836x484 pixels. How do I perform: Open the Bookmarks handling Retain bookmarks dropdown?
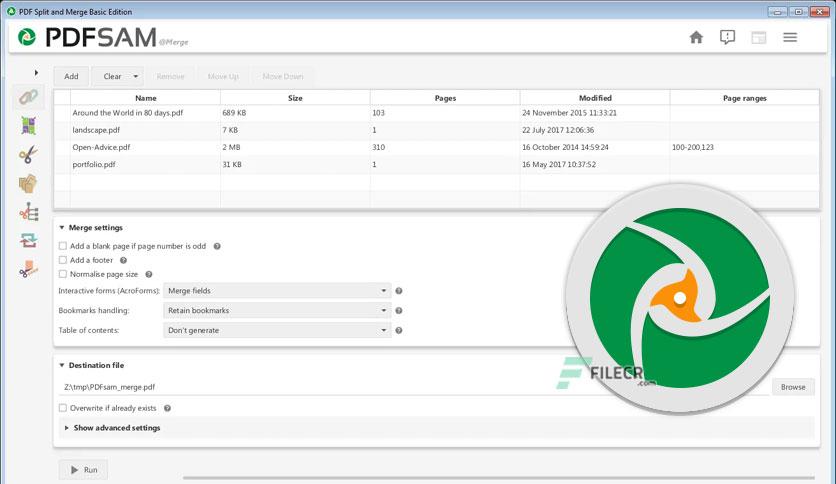(277, 310)
